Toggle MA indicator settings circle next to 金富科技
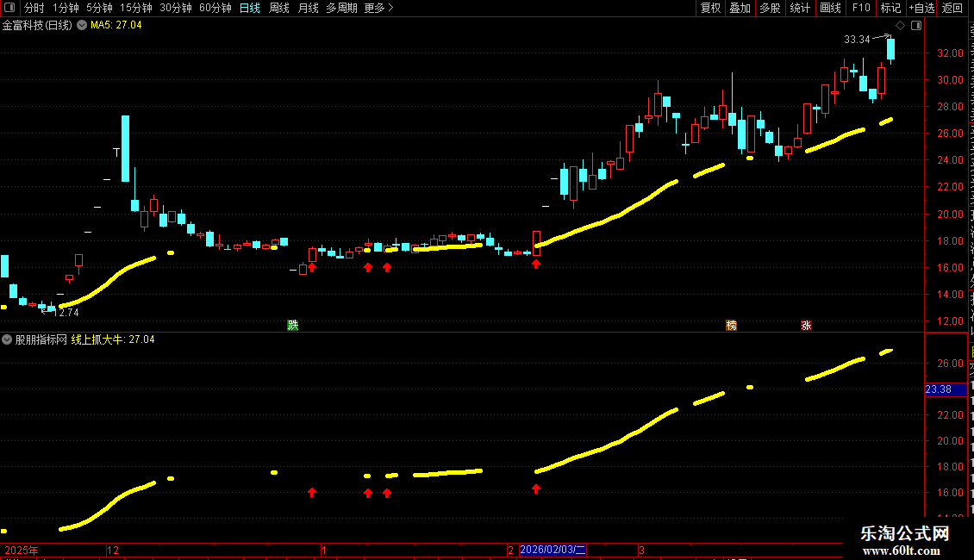Image resolution: width=974 pixels, height=560 pixels. (x=81, y=26)
